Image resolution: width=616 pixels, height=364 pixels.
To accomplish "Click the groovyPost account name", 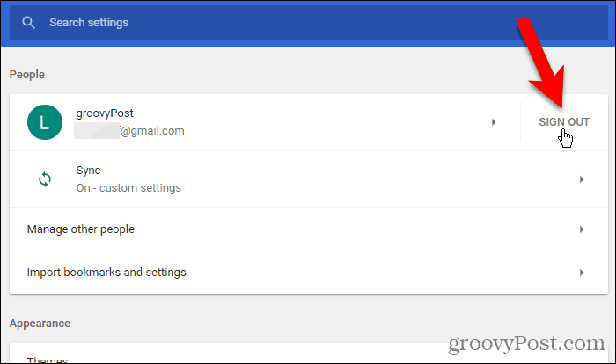I will (105, 113).
